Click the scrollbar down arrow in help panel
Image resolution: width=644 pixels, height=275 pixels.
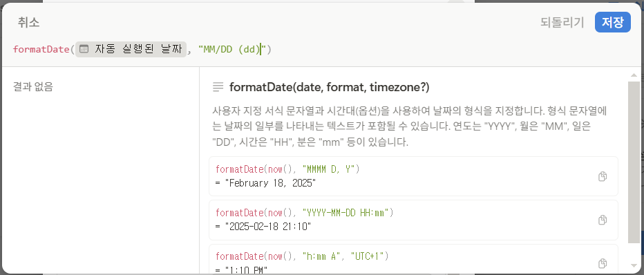tap(634, 265)
